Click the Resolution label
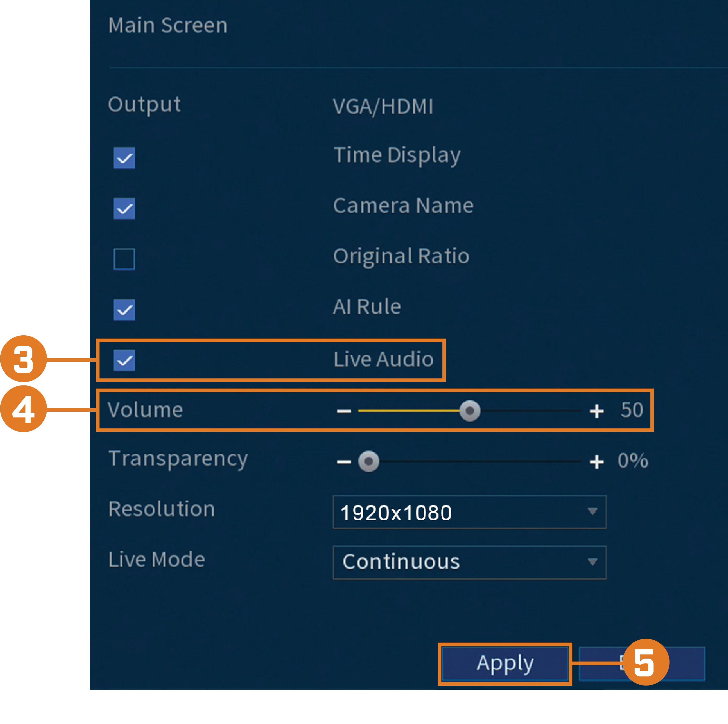 coord(161,509)
